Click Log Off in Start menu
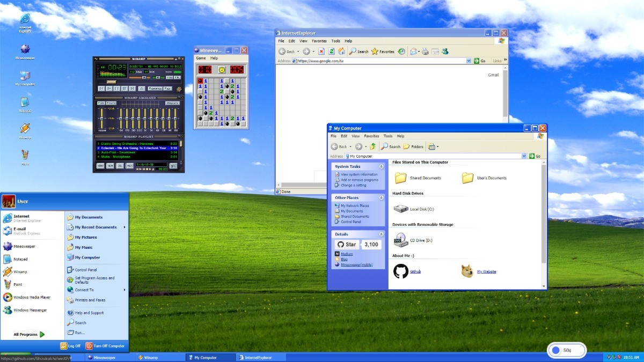Image resolution: width=644 pixels, height=362 pixels. coord(70,346)
